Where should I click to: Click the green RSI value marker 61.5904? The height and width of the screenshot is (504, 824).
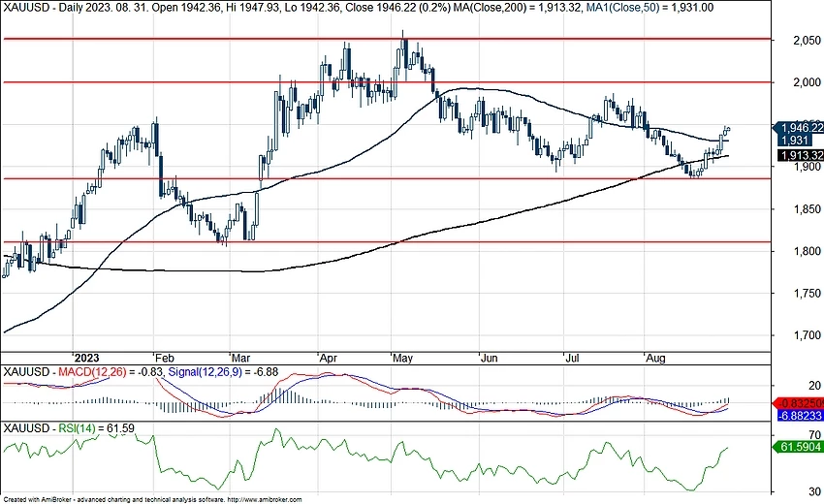pyautogui.click(x=798, y=447)
